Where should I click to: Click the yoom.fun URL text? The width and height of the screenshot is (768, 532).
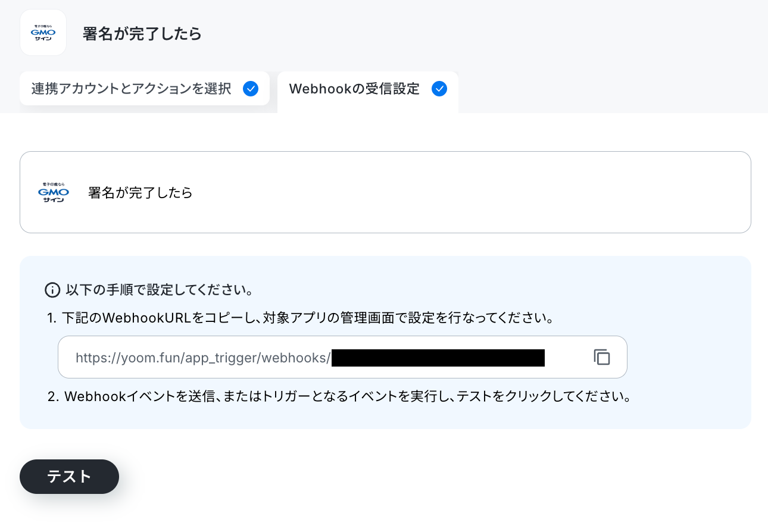coord(203,358)
